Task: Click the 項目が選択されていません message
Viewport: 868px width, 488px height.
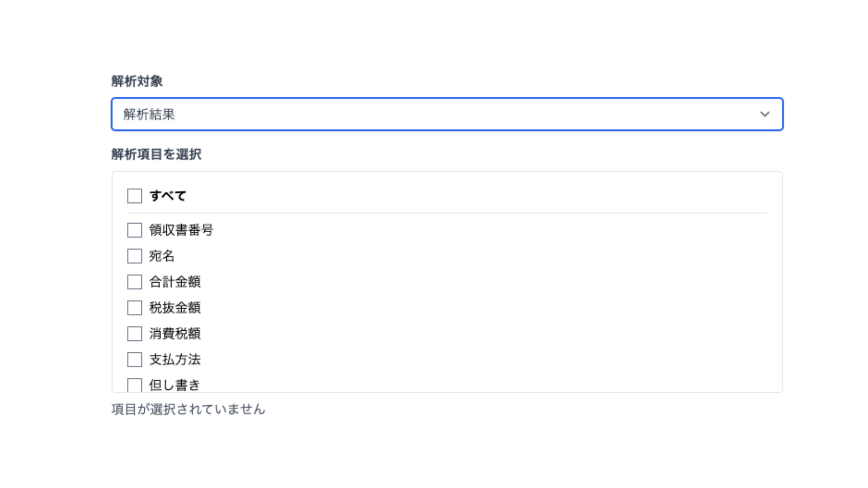Action: coord(188,409)
